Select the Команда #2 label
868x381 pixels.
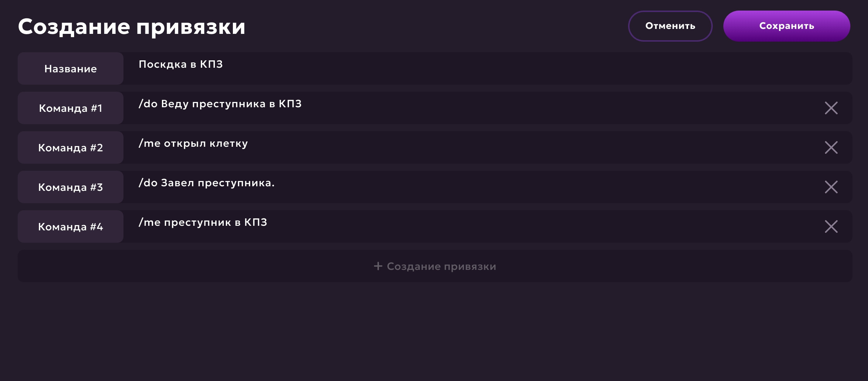[71, 148]
